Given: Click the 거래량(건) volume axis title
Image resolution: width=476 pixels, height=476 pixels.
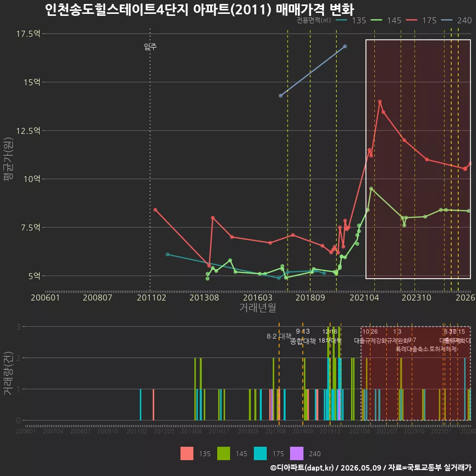Looking at the screenshot, I should pos(8,373).
